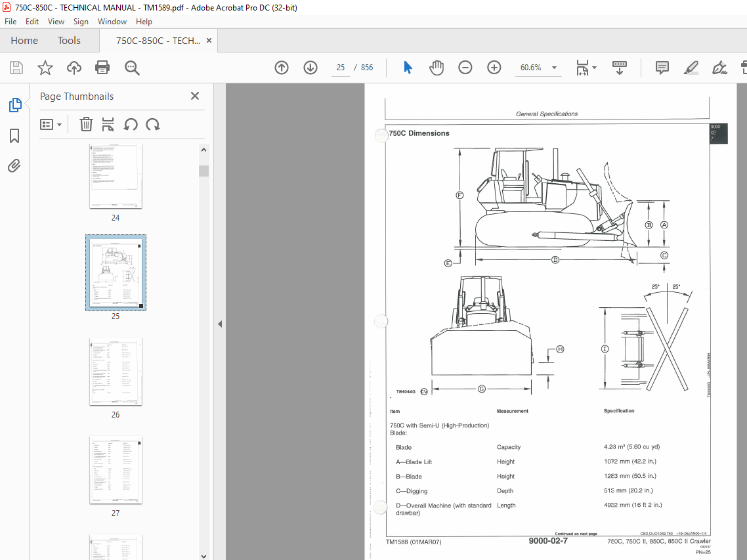
Task: Open the Edit menu
Action: tap(32, 22)
